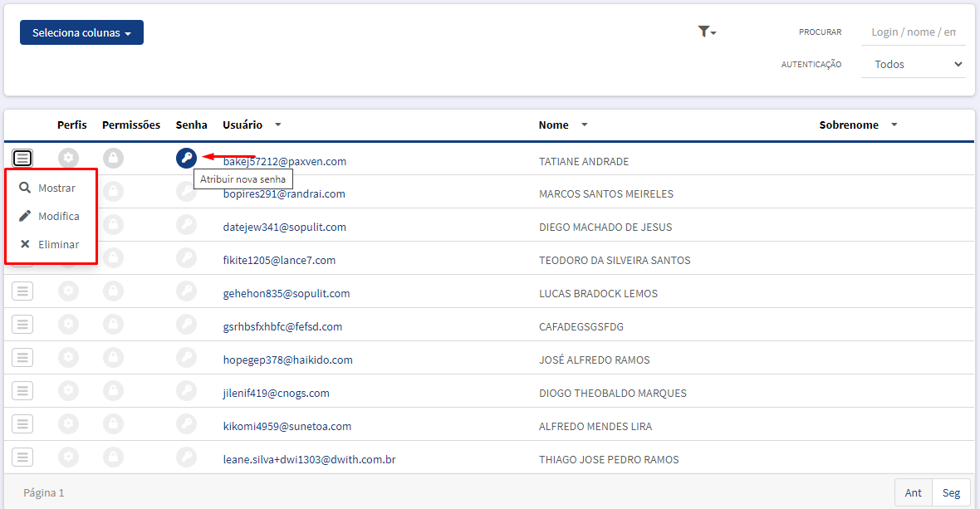Open the row menu for gsrhbsfxhbfc@fefsd.com
980x509 pixels.
[22, 324]
